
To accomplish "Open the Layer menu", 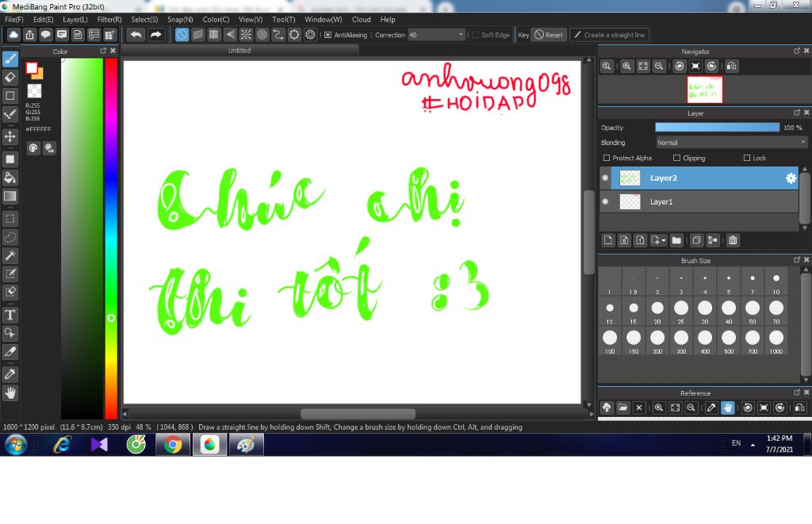I will pos(75,20).
